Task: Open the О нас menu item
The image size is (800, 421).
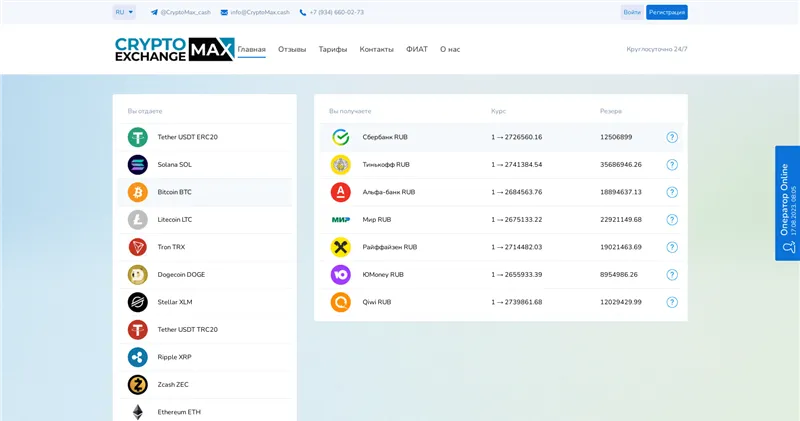Action: (x=450, y=49)
